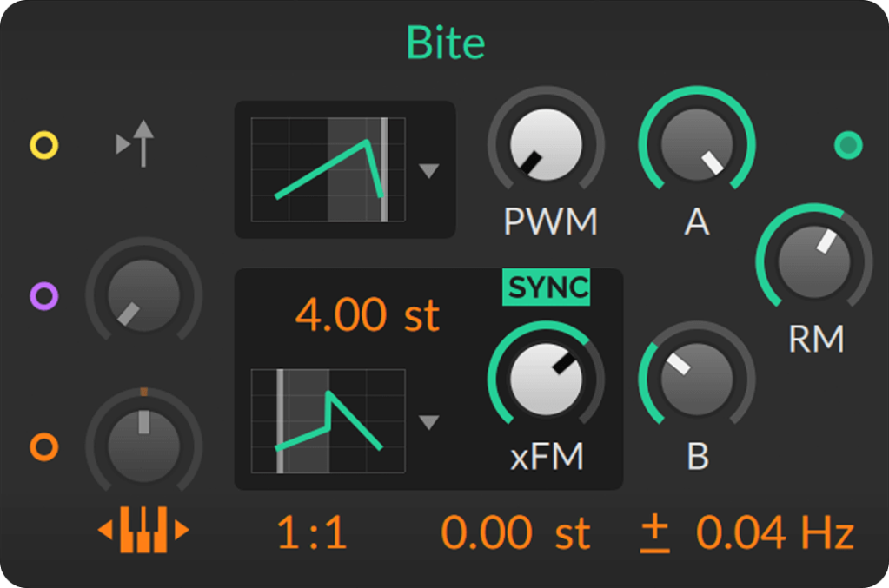Click the PWM knob
The width and height of the screenshot is (889, 588).
click(546, 145)
